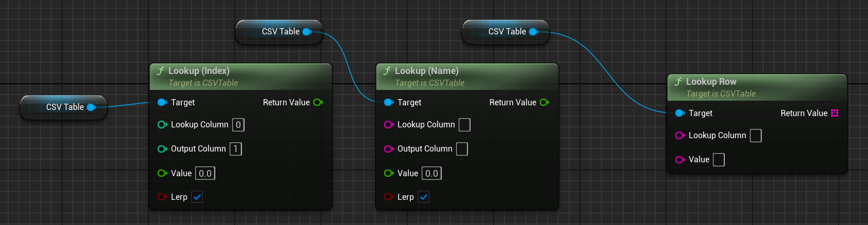
Task: Edit Output Column value on Lookup (Index)
Action: pyautogui.click(x=236, y=149)
